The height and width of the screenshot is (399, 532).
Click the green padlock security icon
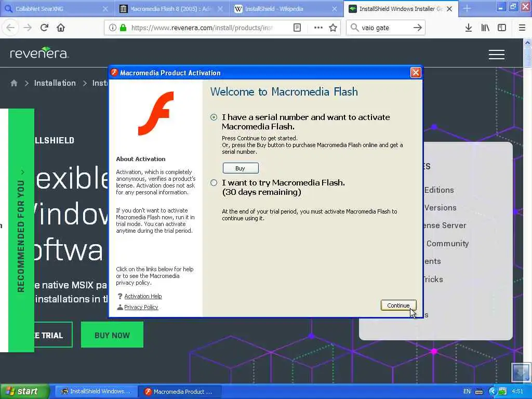click(x=123, y=28)
